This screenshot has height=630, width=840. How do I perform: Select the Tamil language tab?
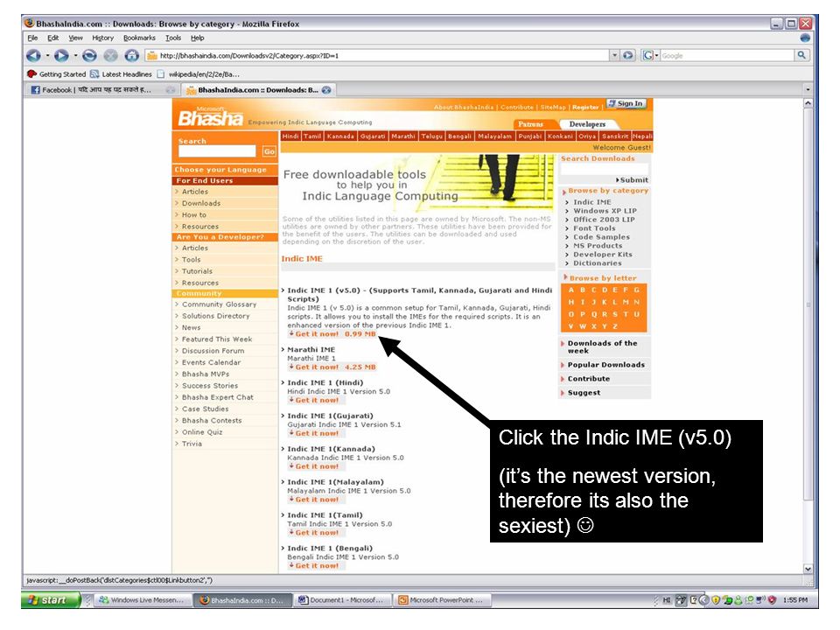pyautogui.click(x=312, y=136)
